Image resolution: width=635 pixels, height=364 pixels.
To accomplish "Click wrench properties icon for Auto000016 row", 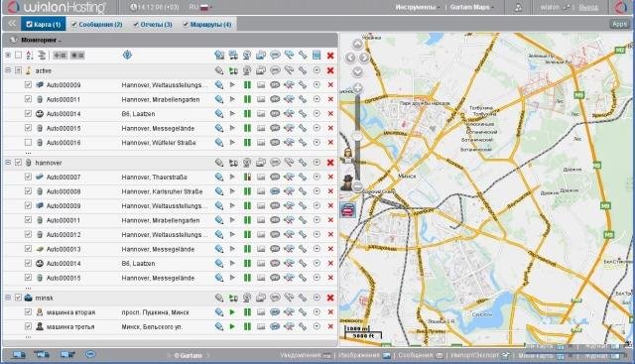I will coord(303,143).
